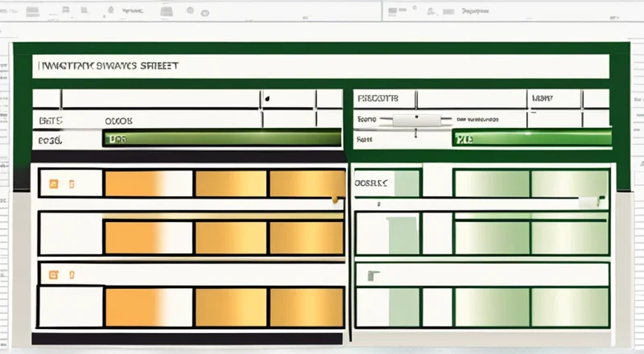Select the MINT column header
Screen dimensions: 644x354
541,99
